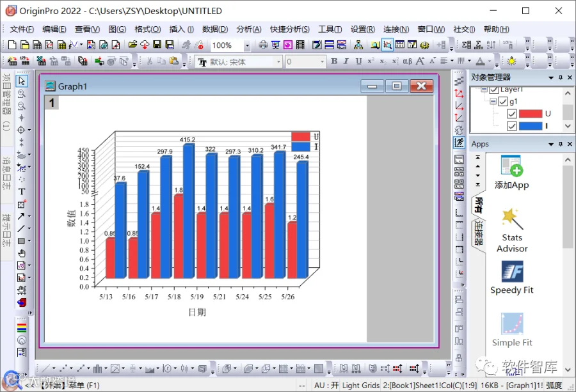Viewport: 576px width, 392px height.
Task: Toggle Bold text formatting
Action: click(334, 61)
